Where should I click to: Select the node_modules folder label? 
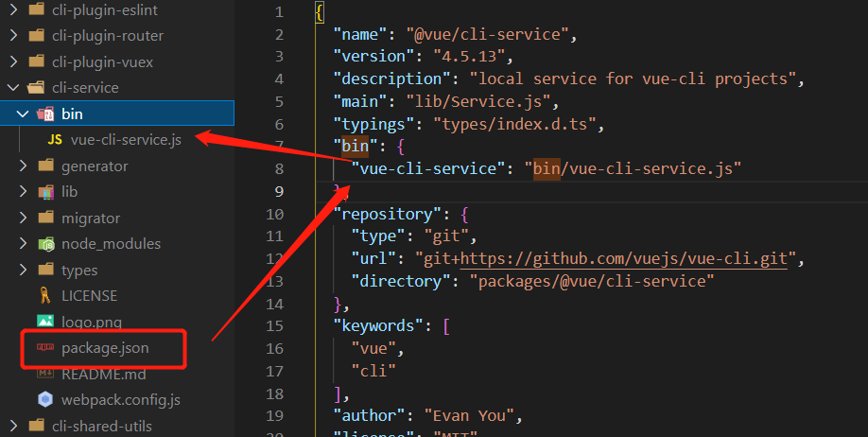(x=112, y=244)
